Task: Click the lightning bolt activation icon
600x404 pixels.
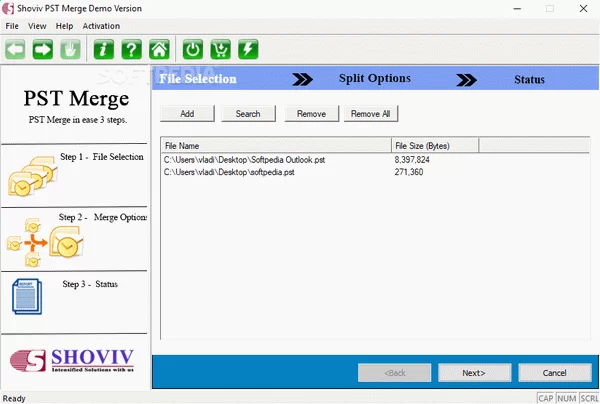Action: coord(248,49)
